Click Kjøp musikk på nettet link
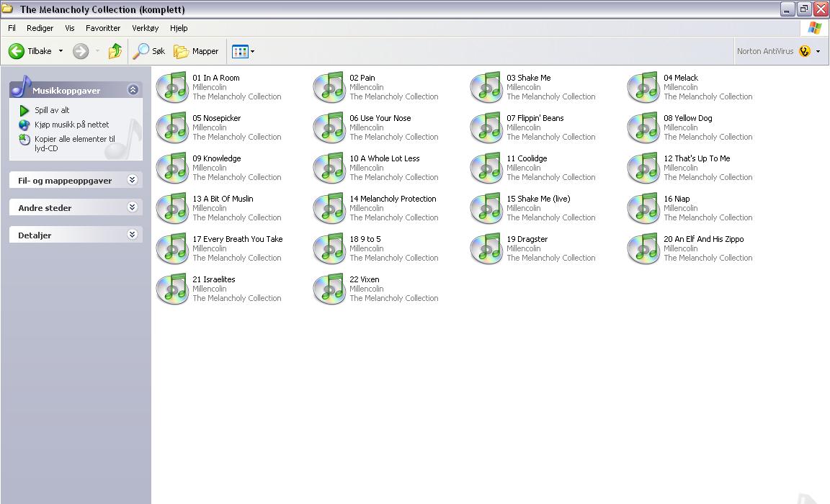The width and height of the screenshot is (830, 504). coord(71,125)
